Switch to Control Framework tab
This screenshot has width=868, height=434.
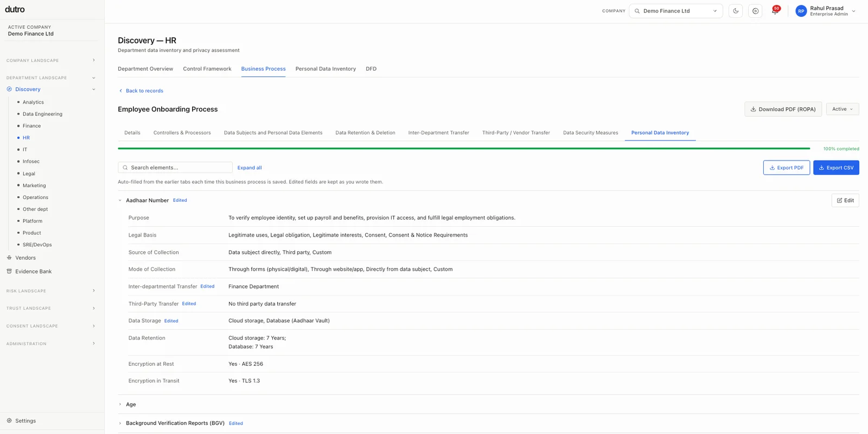tap(207, 69)
